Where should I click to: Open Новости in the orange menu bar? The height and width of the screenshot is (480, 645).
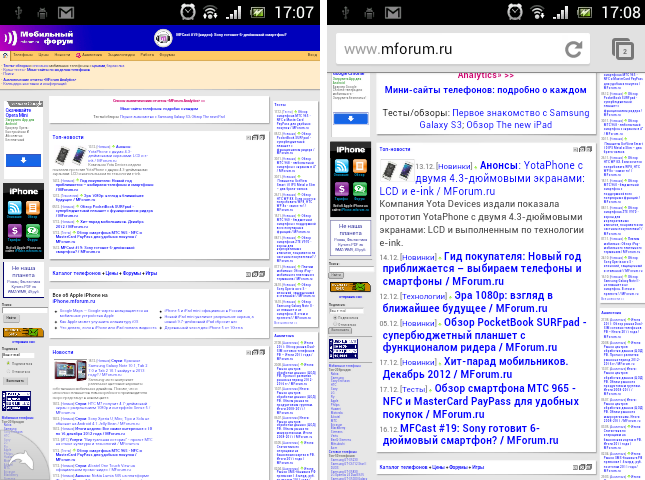tap(62, 55)
